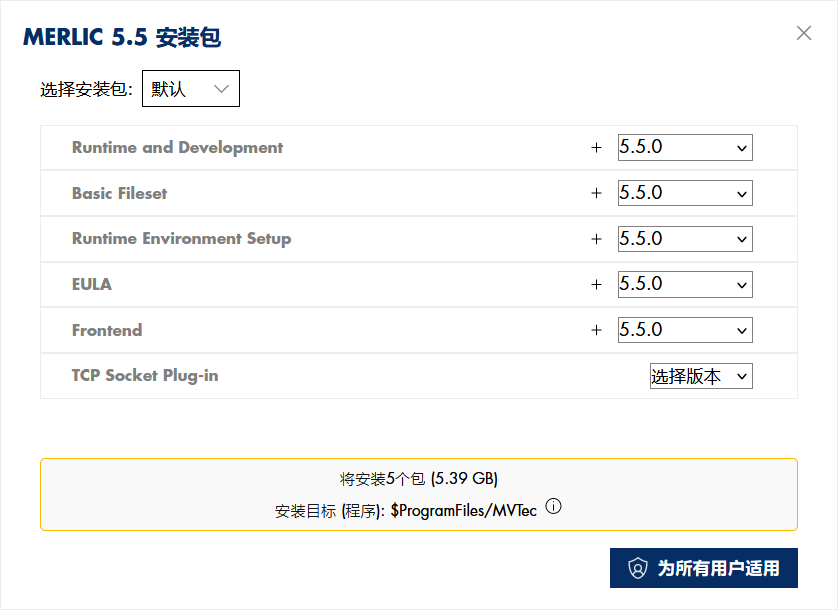Change the EULA version from 5.5.0

tap(685, 285)
